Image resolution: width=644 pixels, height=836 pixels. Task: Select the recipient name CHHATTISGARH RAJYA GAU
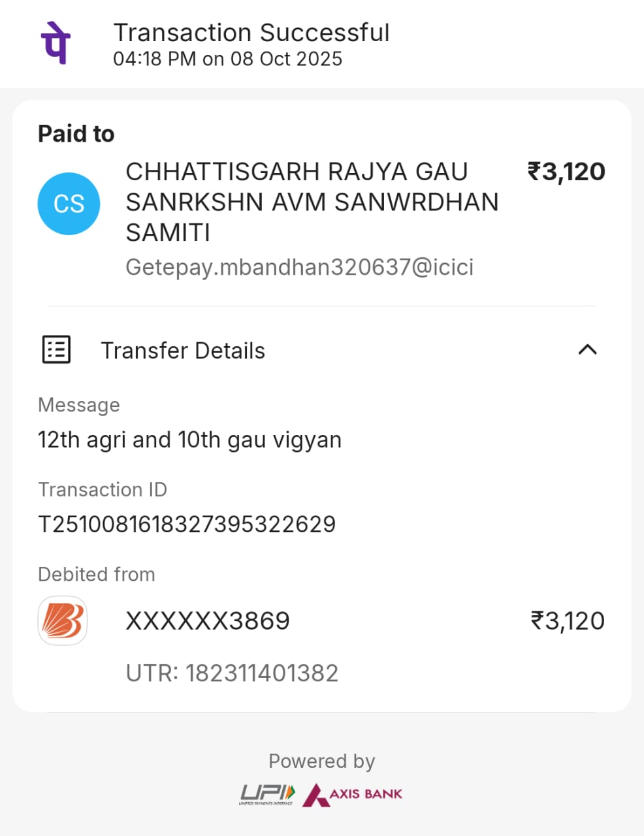coord(297,172)
